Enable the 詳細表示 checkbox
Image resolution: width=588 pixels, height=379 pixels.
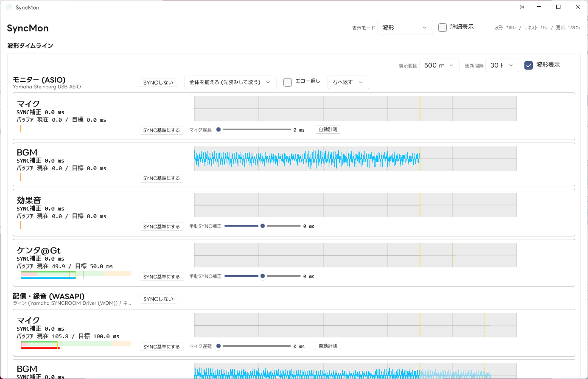tap(442, 28)
